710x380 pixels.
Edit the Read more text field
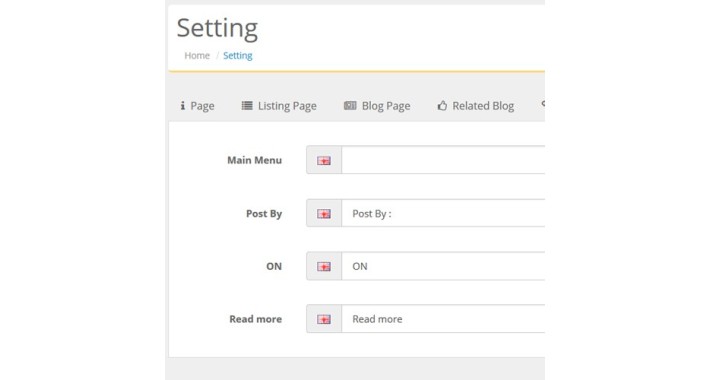(x=443, y=319)
